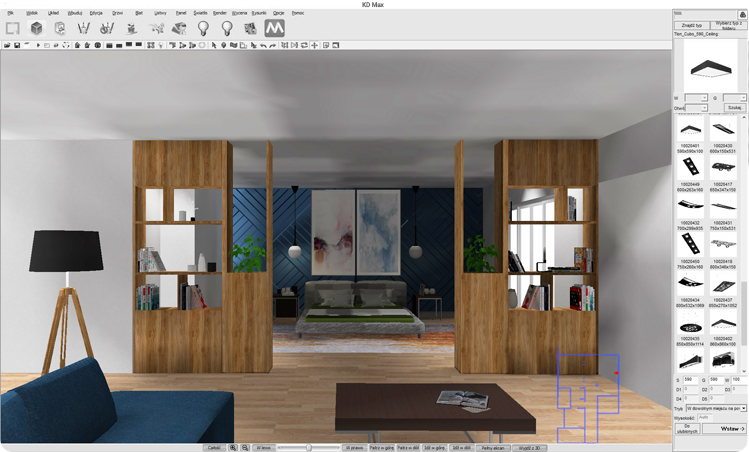Select the first ceiling lamp thumbnail in list
Screen dimensions: 749x452
click(689, 129)
